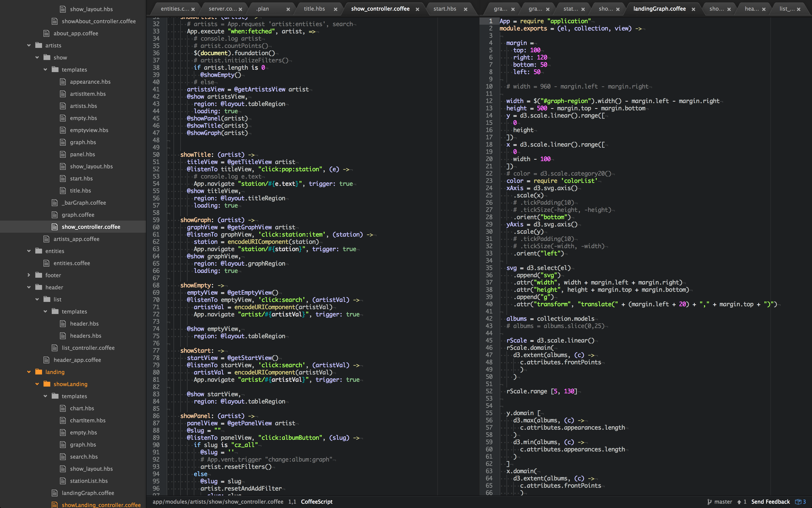The height and width of the screenshot is (508, 812).
Task: Click the file icon beside headers.hbs
Action: pyautogui.click(x=63, y=336)
